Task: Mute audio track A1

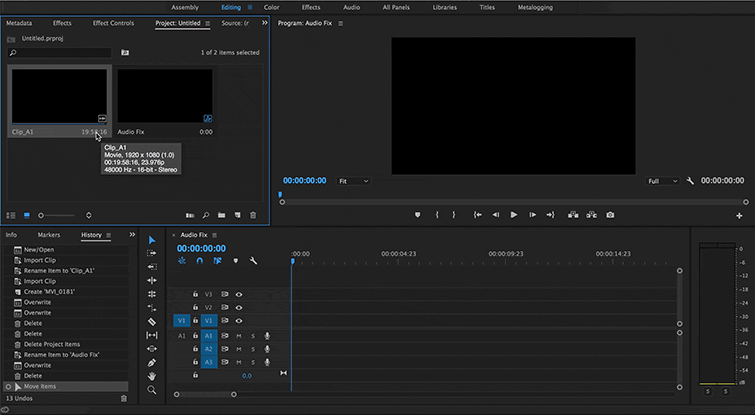Action: pos(238,336)
